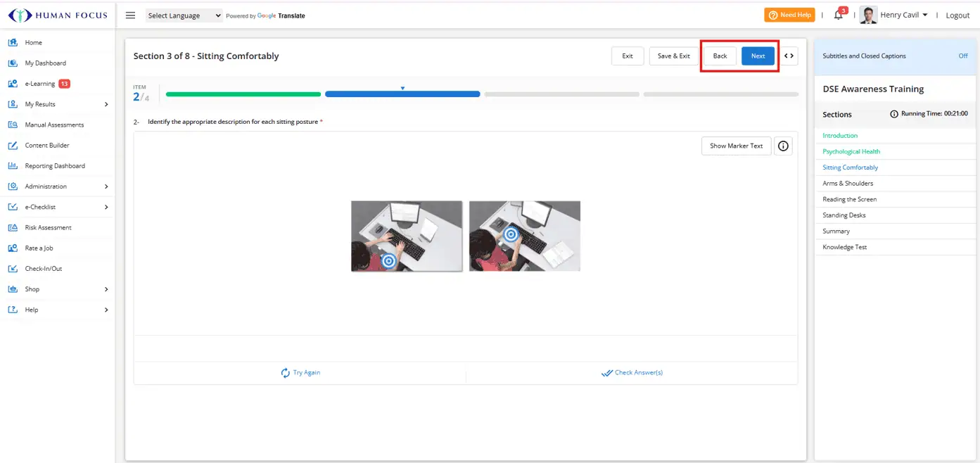
Task: Click the target marker on left posture image
Action: [388, 261]
